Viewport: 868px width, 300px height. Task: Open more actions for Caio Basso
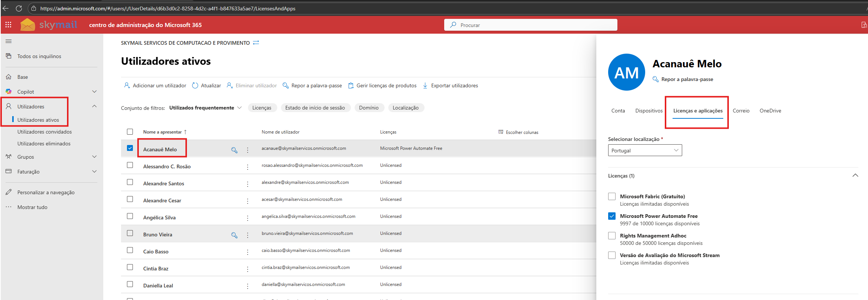[x=248, y=252]
